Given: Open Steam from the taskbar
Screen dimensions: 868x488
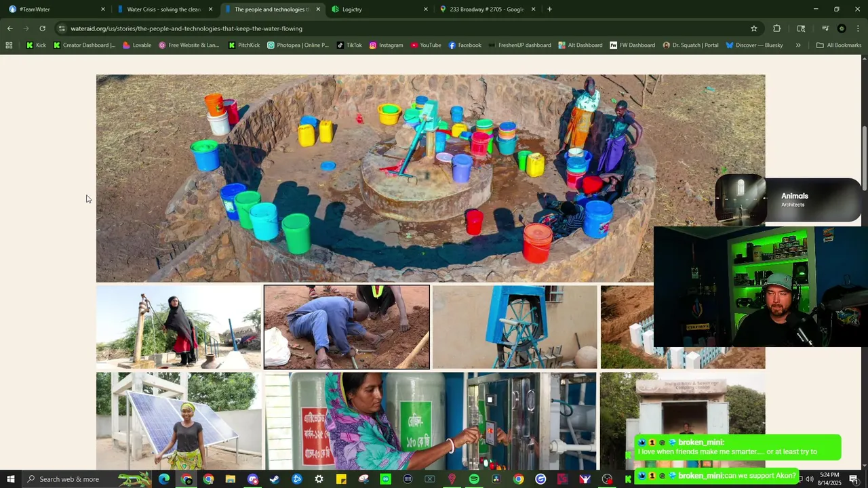Looking at the screenshot, I should [275, 479].
